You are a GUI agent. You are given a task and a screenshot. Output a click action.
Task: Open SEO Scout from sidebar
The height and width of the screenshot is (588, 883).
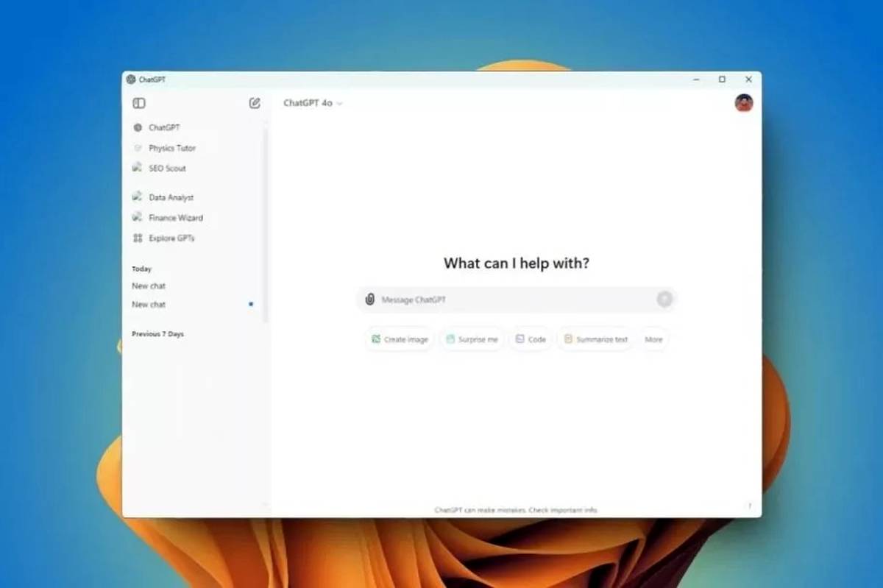coord(167,169)
